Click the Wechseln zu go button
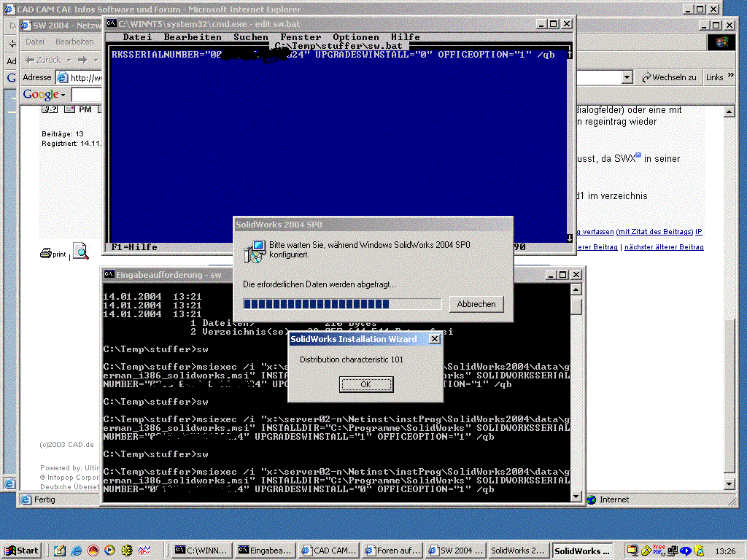Viewport: 747px width, 560px height. (x=669, y=77)
